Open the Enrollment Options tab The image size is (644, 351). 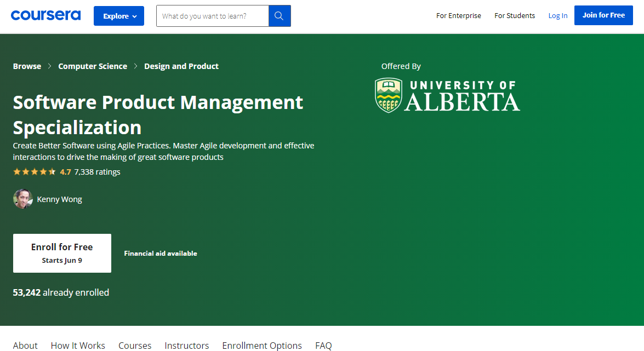tap(262, 345)
